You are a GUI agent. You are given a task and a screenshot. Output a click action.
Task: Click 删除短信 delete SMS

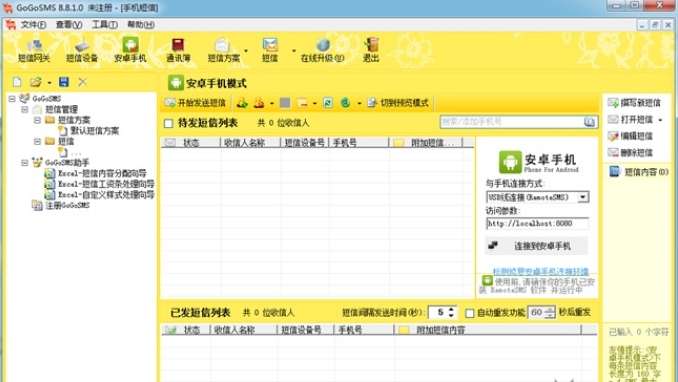[x=630, y=152]
